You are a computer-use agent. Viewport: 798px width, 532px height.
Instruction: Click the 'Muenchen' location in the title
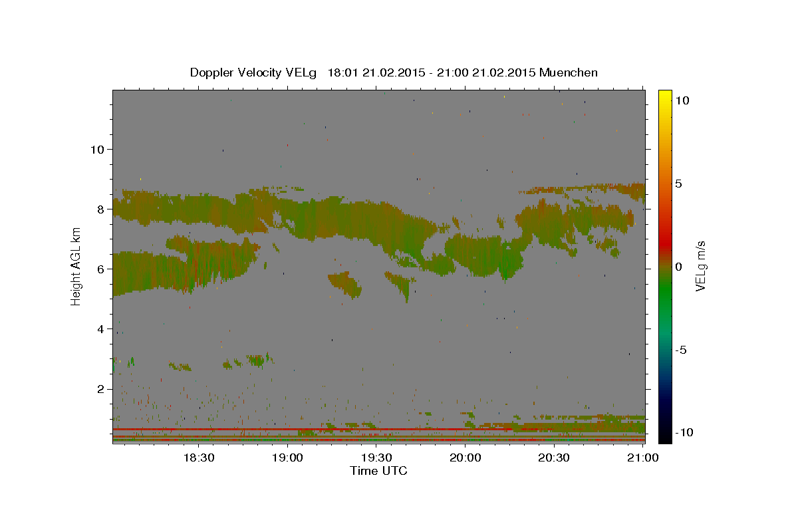569,72
